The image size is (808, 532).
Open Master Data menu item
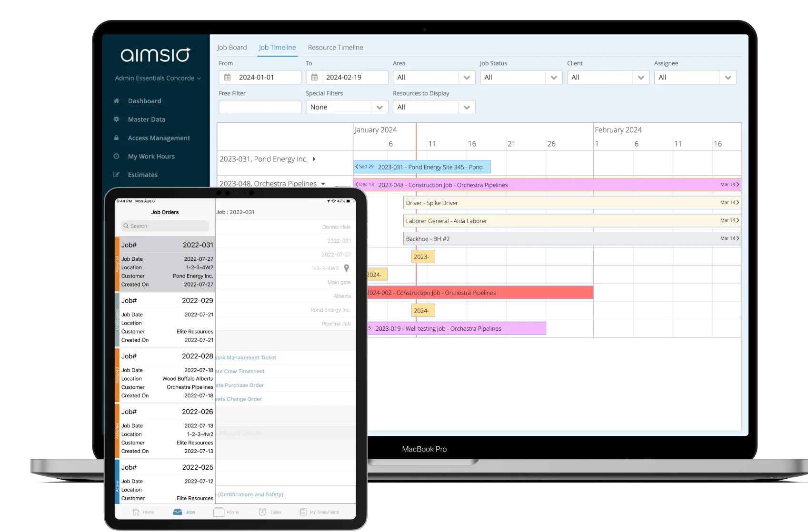tap(146, 119)
